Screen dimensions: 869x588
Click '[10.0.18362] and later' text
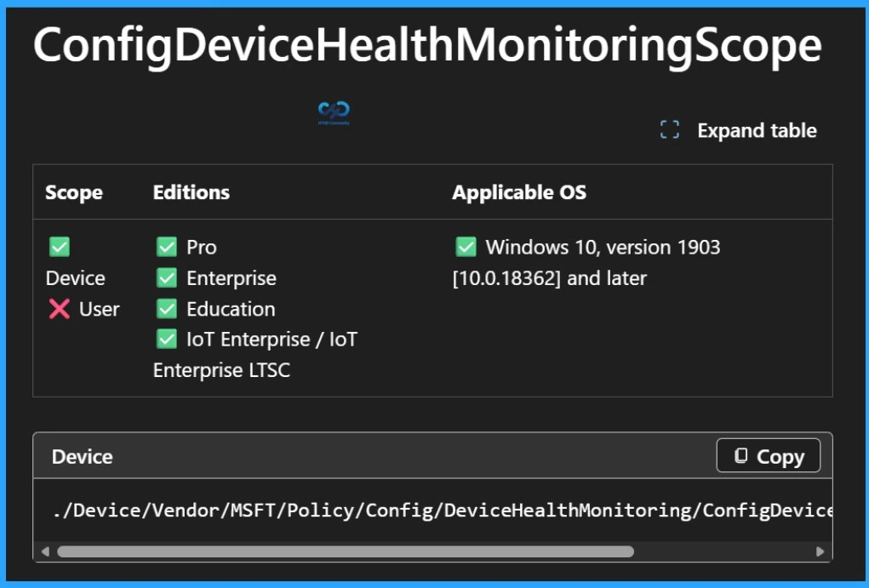pos(550,278)
